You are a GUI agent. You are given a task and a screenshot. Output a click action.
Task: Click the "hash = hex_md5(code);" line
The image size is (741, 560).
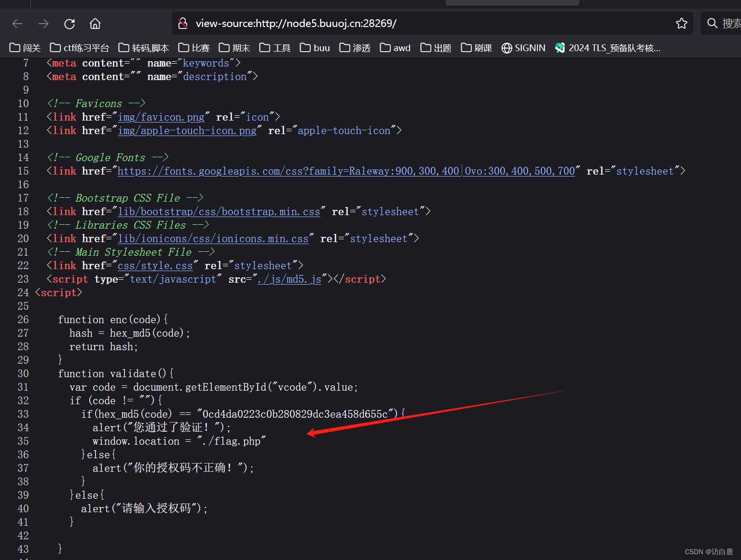pyautogui.click(x=130, y=333)
